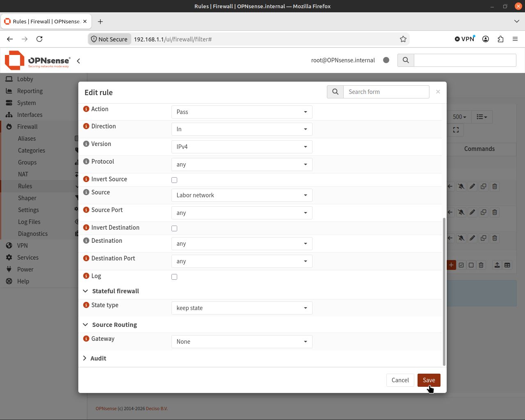This screenshot has height=420, width=525.
Task: Click the Destination Port info icon
Action: (86, 258)
